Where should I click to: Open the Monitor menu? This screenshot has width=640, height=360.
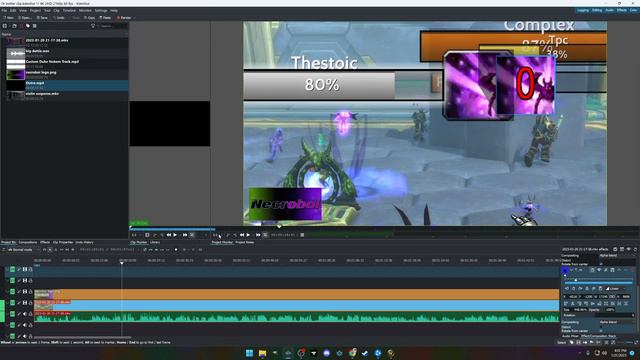pos(85,10)
